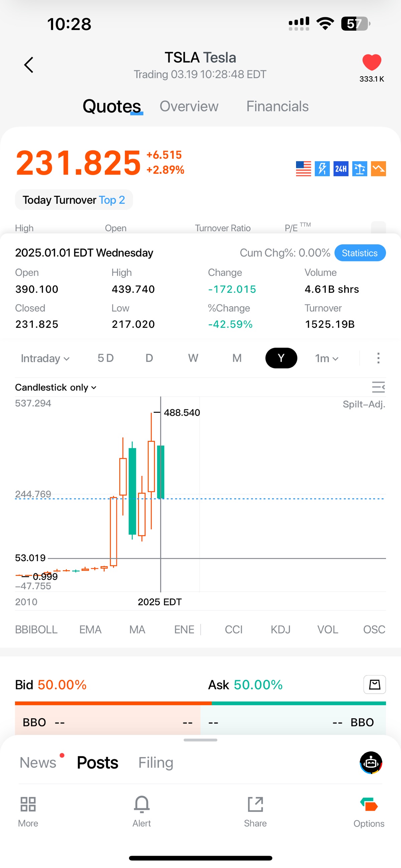Expand the Intraday dropdown
Screen dimensions: 401x868
(x=45, y=358)
